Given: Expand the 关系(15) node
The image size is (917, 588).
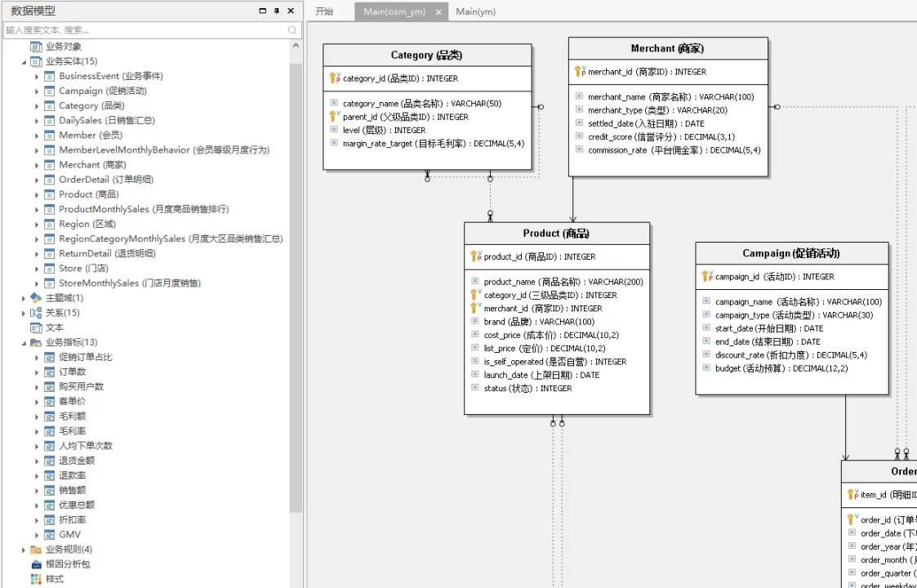Looking at the screenshot, I should pos(24,313).
